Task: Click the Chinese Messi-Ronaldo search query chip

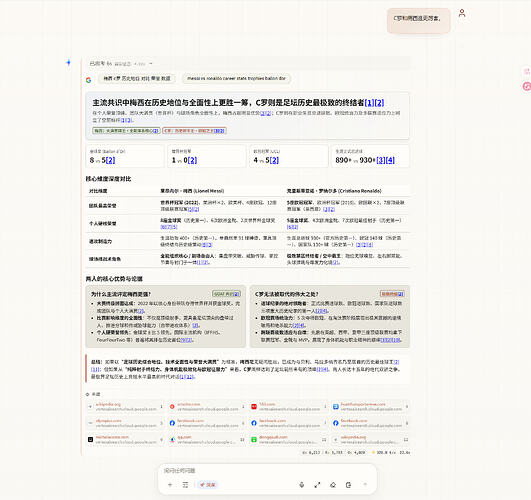Action: coord(137,78)
